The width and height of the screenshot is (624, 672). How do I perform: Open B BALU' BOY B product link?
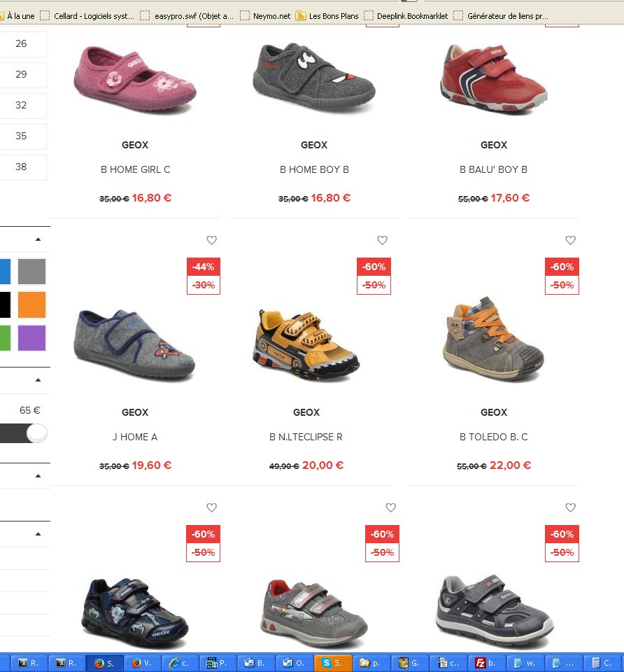(493, 169)
